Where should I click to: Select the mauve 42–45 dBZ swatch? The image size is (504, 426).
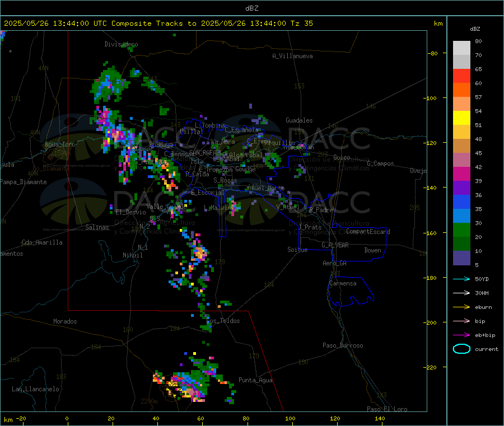461,160
